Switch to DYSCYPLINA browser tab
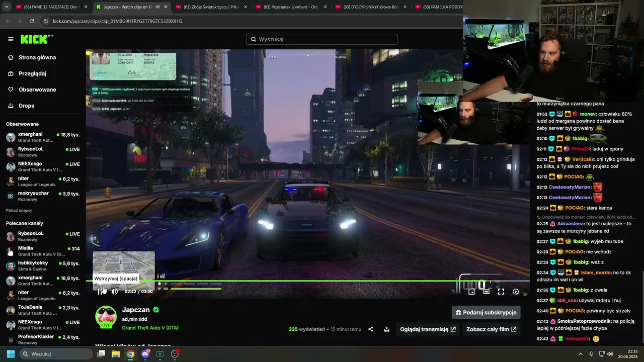The width and height of the screenshot is (644, 362). point(371,7)
